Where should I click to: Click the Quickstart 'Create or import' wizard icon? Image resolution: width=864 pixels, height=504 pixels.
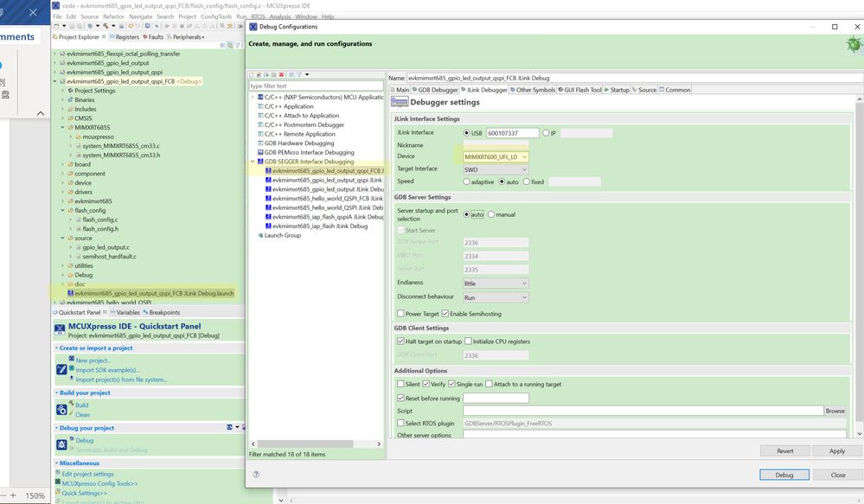(61, 369)
